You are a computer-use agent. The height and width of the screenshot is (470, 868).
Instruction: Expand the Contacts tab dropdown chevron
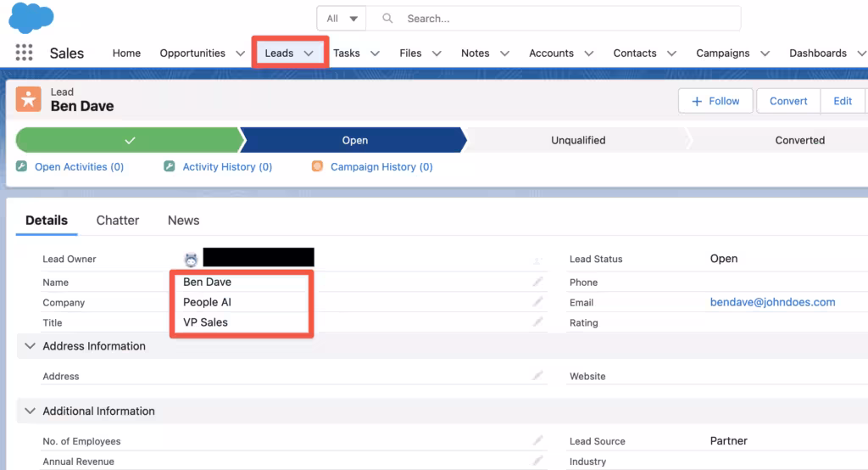coord(671,53)
